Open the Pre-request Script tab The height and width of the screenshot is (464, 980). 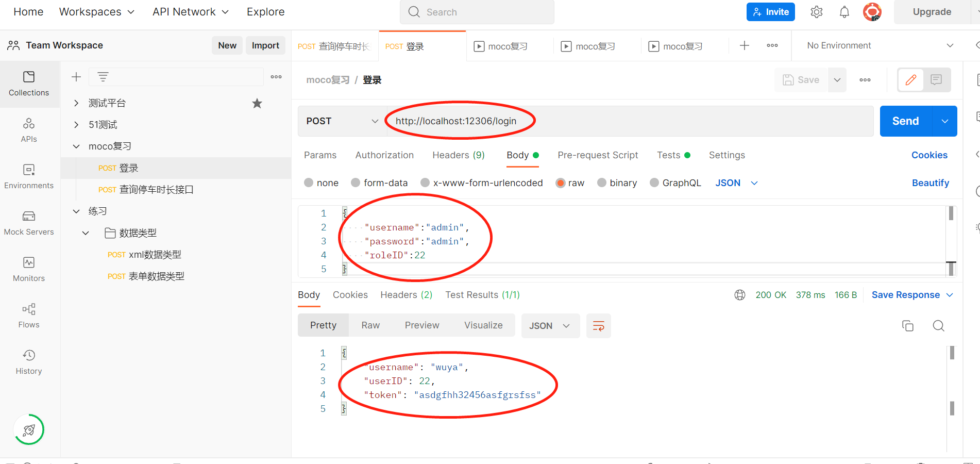(x=598, y=155)
